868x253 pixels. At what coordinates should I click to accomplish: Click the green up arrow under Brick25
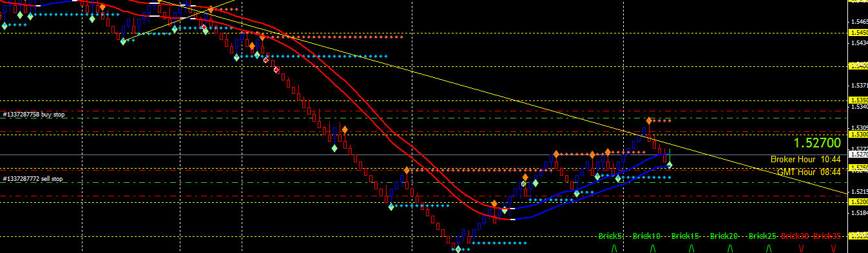(769, 248)
